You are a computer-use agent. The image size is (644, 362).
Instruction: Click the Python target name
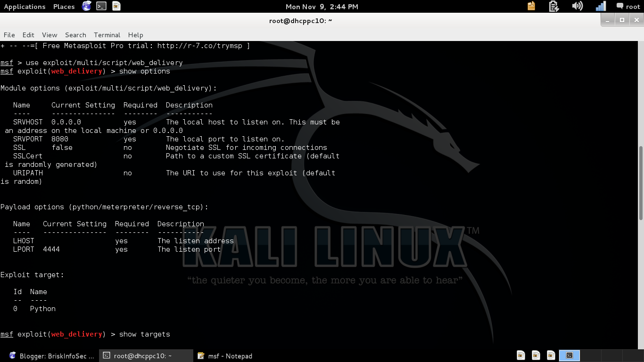[x=43, y=309]
